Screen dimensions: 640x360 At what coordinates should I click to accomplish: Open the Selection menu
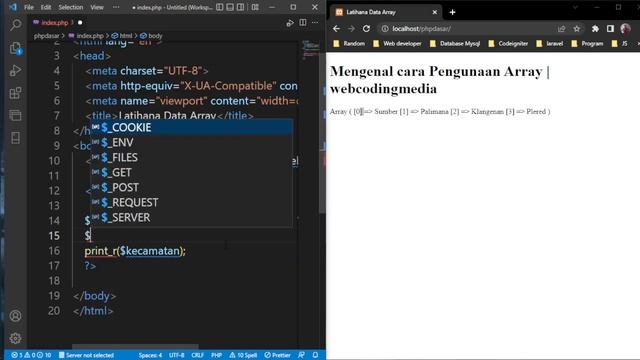pos(71,7)
